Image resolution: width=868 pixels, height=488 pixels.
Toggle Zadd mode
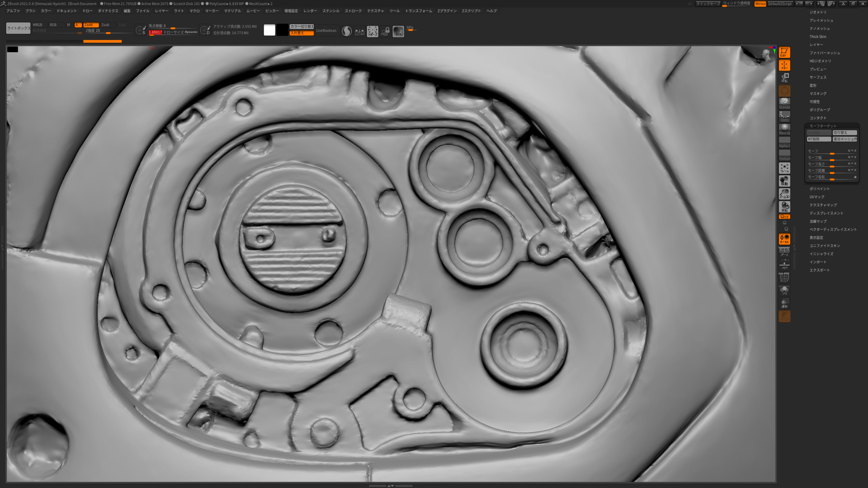click(x=91, y=25)
